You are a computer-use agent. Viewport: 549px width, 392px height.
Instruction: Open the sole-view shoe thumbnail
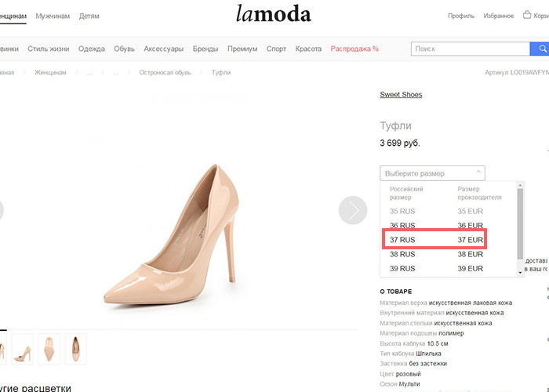coord(49,348)
